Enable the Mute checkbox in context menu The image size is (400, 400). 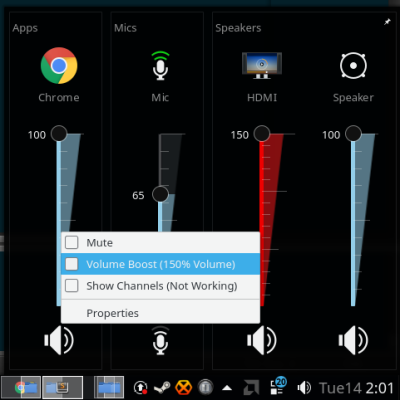72,242
